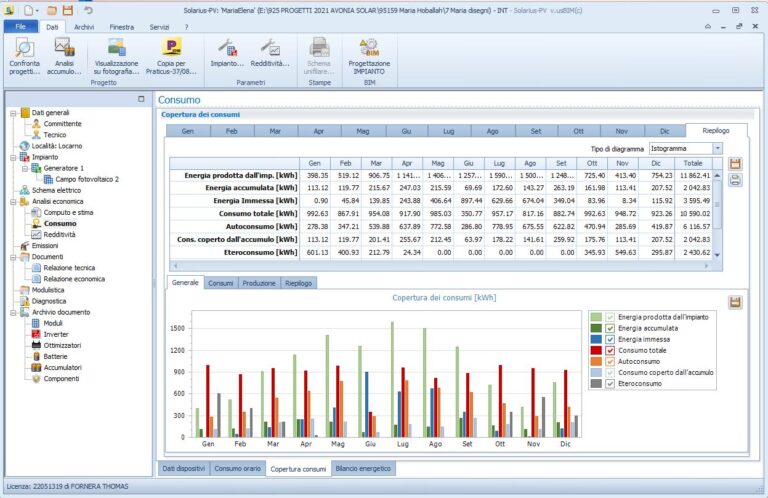Viewport: 768px width, 498px height.
Task: Switch to Gen month tab
Action: pyautogui.click(x=188, y=131)
